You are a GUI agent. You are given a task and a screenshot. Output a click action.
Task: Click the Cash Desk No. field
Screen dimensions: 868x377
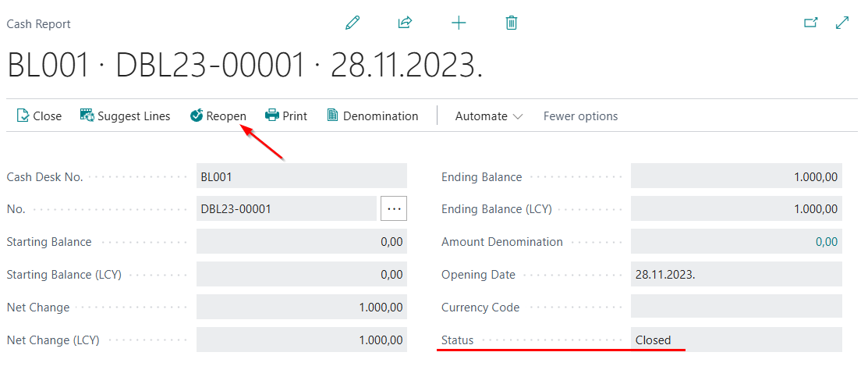pyautogui.click(x=302, y=176)
